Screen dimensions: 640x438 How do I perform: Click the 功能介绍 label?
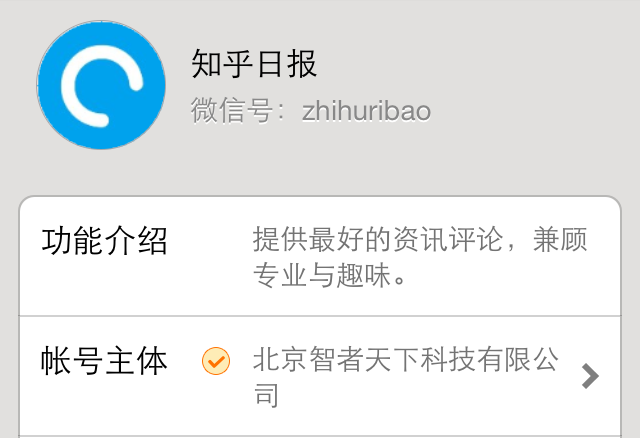coord(104,241)
